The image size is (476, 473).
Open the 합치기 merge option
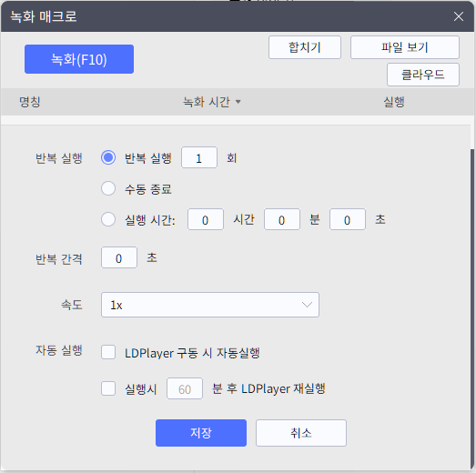305,47
